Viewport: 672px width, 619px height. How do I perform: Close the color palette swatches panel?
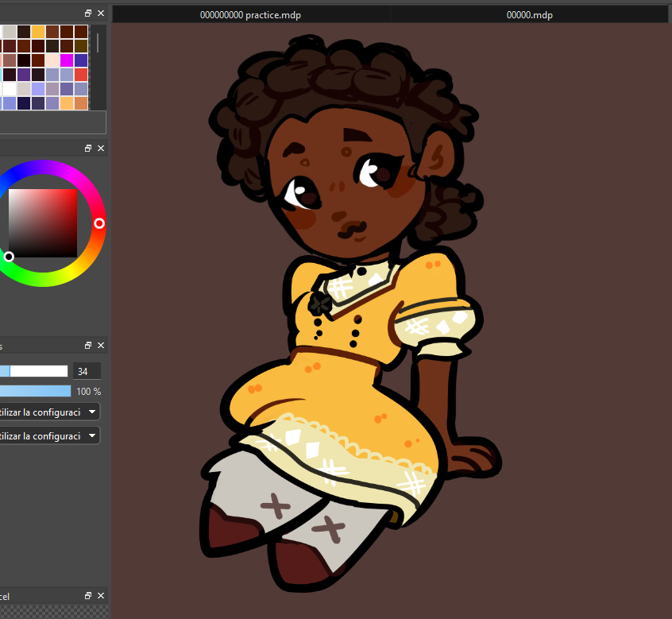point(101,14)
